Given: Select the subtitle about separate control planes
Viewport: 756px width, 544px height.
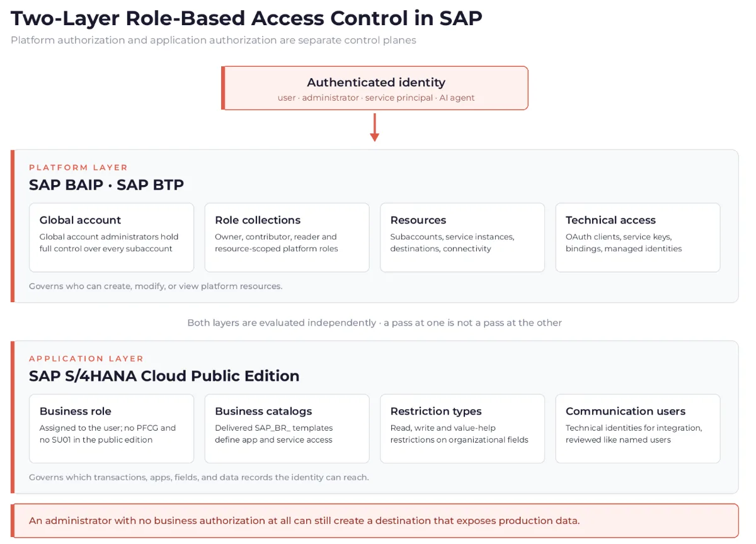Looking at the screenshot, I should [x=214, y=40].
